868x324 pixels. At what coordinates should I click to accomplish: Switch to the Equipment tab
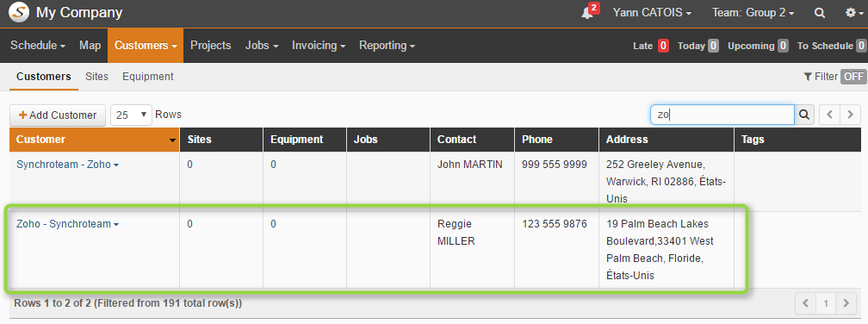(x=148, y=77)
